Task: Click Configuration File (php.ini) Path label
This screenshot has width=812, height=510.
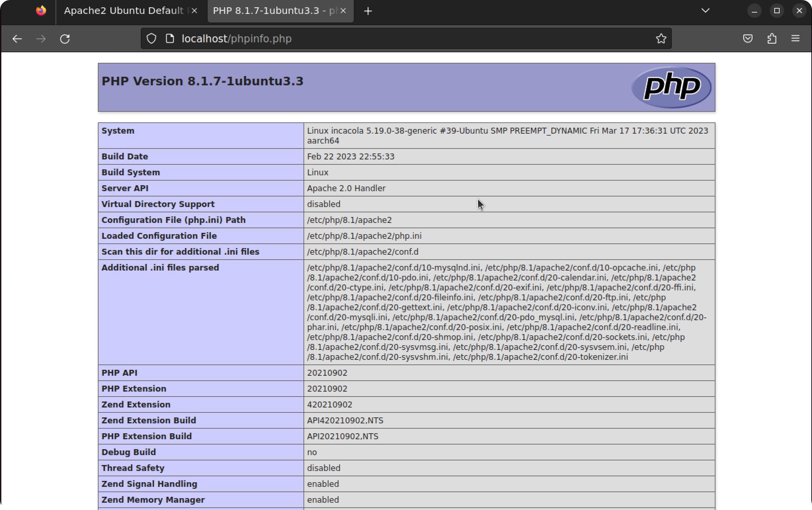Action: click(174, 220)
